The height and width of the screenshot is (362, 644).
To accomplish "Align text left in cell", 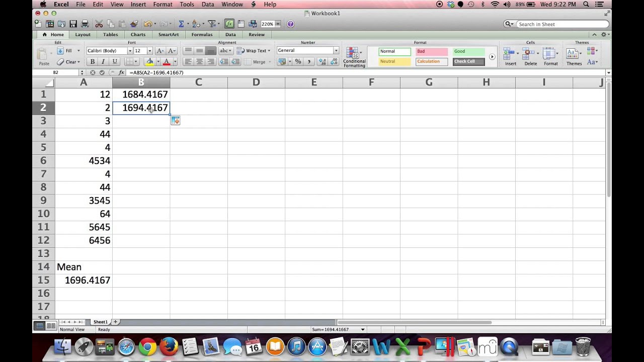I will pyautogui.click(x=188, y=62).
